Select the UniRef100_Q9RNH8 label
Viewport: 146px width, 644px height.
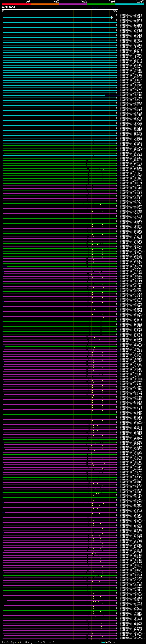point(131,545)
